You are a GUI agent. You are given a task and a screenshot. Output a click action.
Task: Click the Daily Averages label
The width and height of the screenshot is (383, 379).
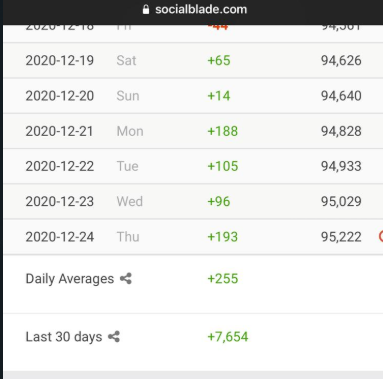(70, 279)
